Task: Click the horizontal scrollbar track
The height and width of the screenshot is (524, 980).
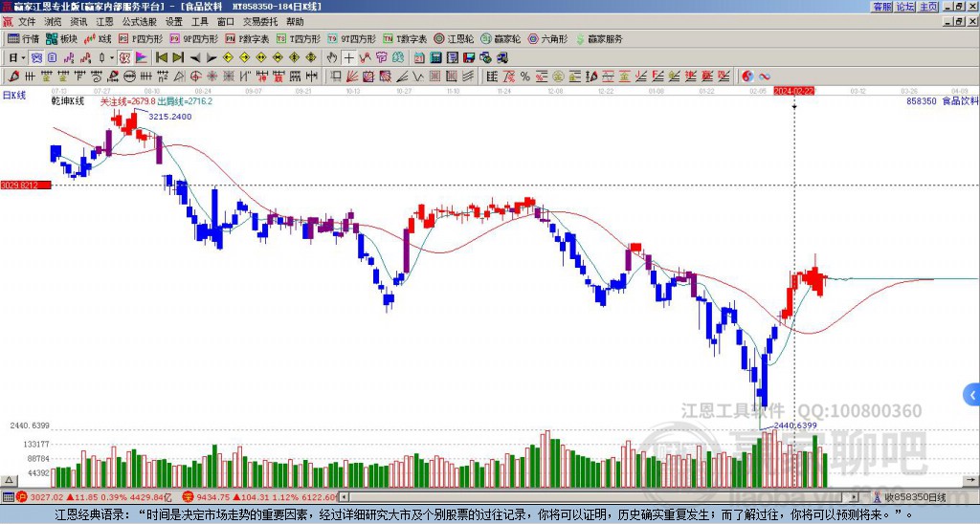Action: tap(600, 497)
